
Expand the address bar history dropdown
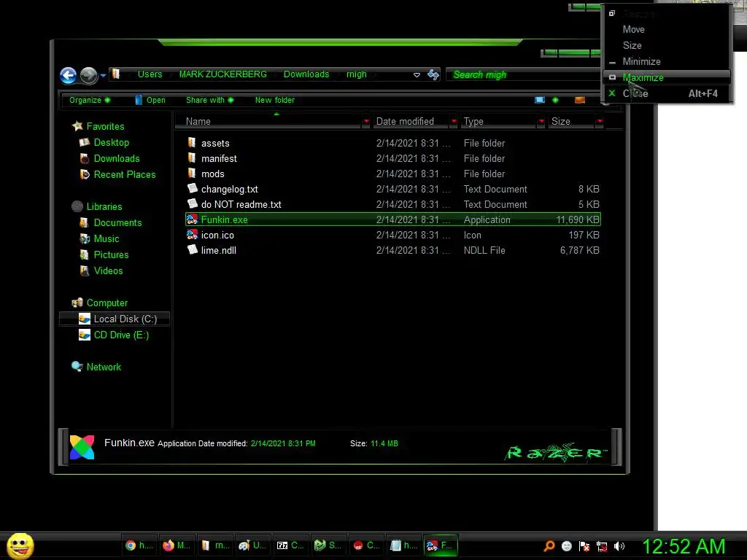pos(417,75)
